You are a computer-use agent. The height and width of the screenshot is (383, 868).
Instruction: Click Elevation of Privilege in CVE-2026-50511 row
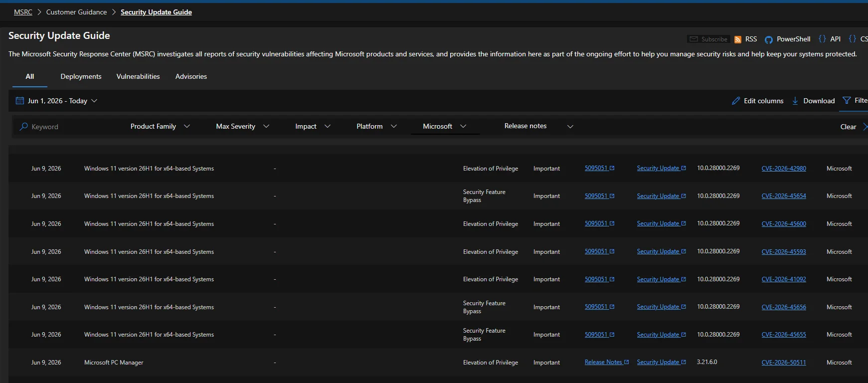[x=490, y=363]
